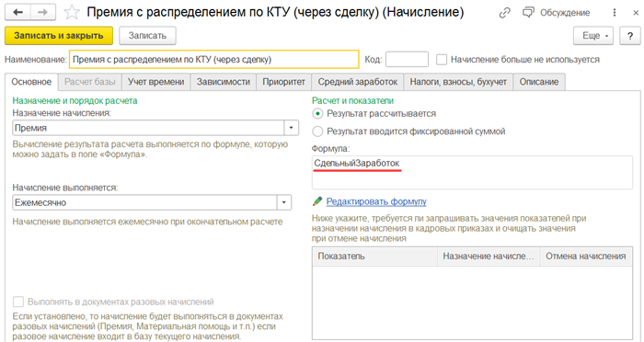
Task: Switch to the Расчет базы tab
Action: click(x=90, y=82)
